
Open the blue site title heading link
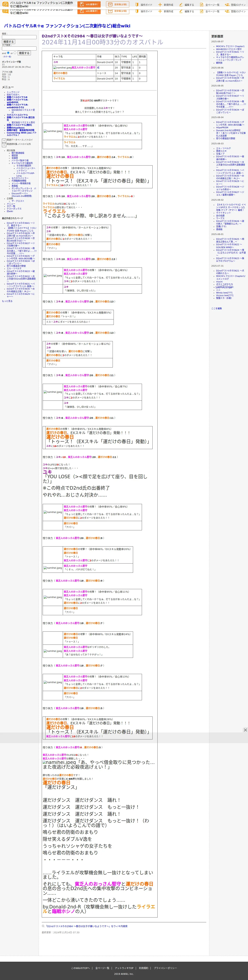pyautogui.click(x=67, y=26)
